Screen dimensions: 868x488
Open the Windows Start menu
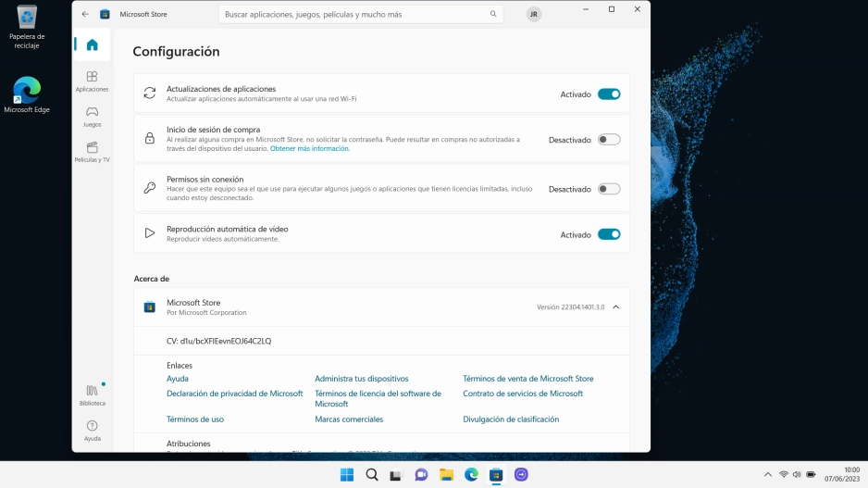347,475
